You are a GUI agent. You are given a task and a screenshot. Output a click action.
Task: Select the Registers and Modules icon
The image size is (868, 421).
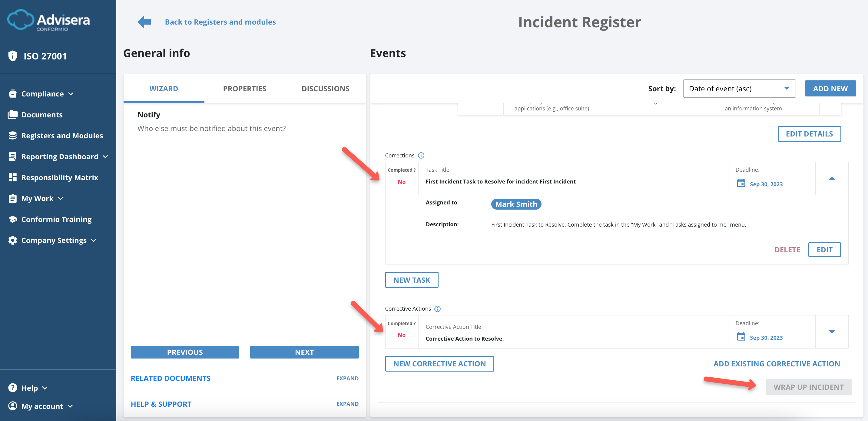click(x=12, y=135)
